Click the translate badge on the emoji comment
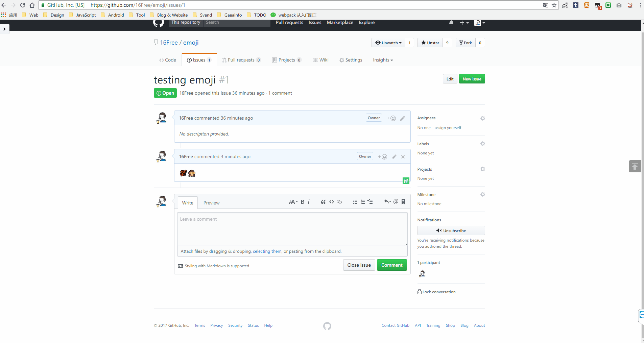The width and height of the screenshot is (644, 343). point(406,181)
